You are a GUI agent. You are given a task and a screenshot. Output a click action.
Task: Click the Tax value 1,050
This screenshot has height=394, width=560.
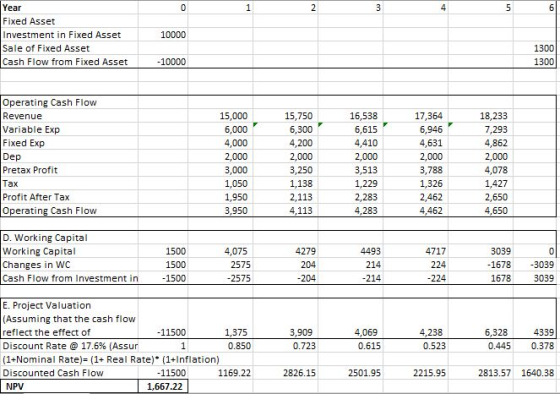coord(236,184)
